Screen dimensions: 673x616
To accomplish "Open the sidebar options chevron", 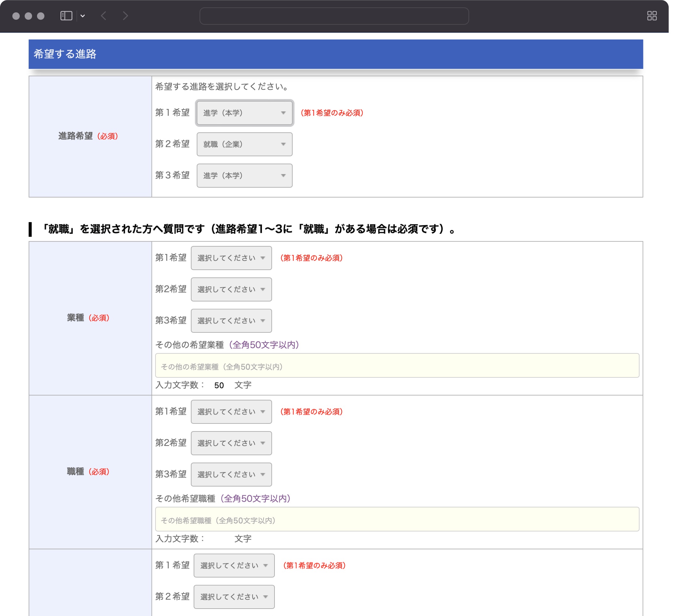I will click(83, 16).
